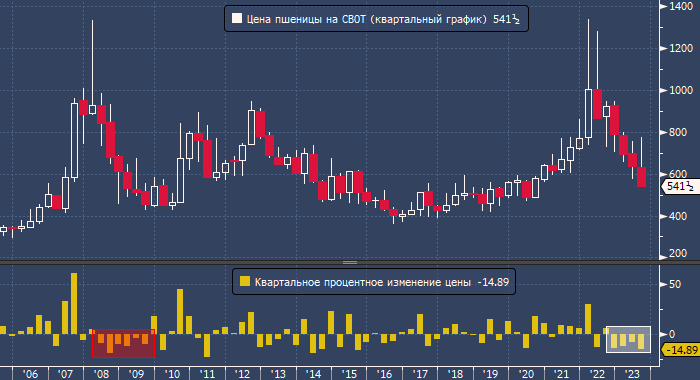The width and height of the screenshot is (700, 380).
Task: Click the latest red candlestick in 2023
Action: 642,177
